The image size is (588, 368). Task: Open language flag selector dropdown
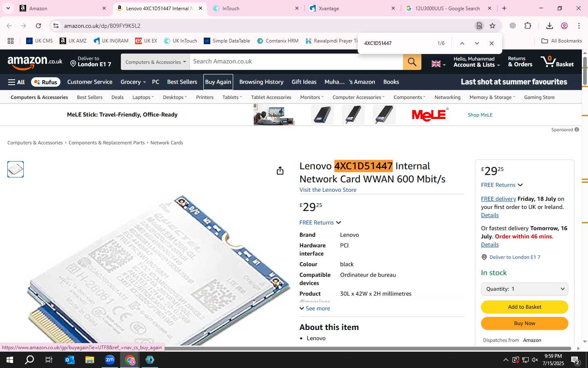[438, 64]
